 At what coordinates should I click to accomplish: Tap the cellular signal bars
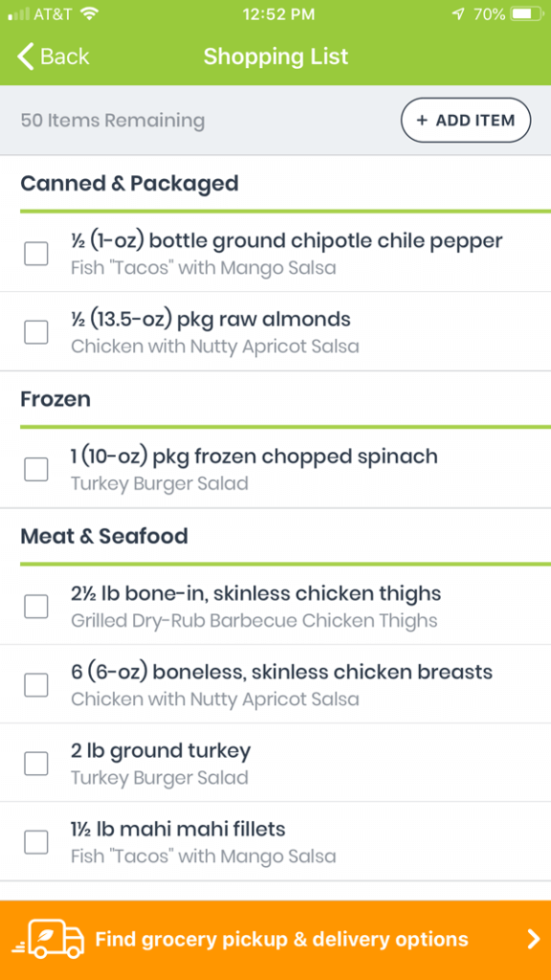click(17, 13)
